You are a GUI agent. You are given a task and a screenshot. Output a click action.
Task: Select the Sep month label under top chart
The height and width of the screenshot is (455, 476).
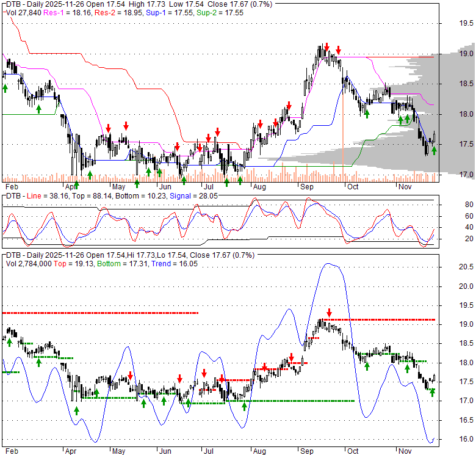[x=306, y=186]
